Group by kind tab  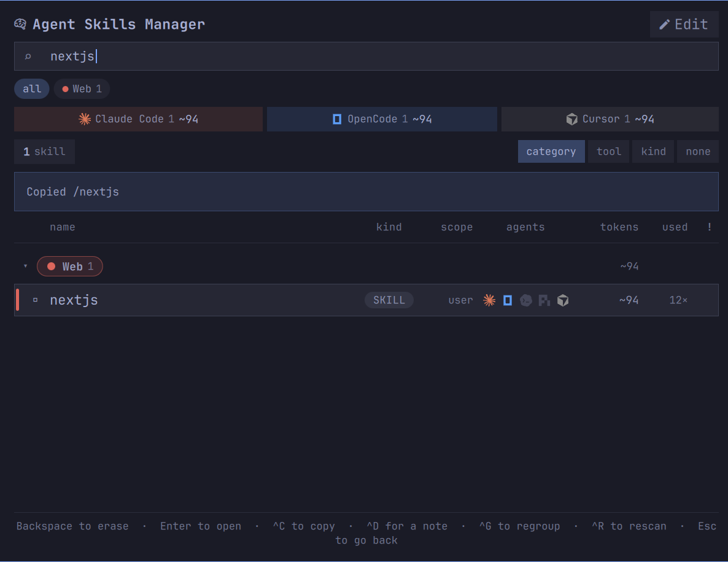[x=653, y=152]
